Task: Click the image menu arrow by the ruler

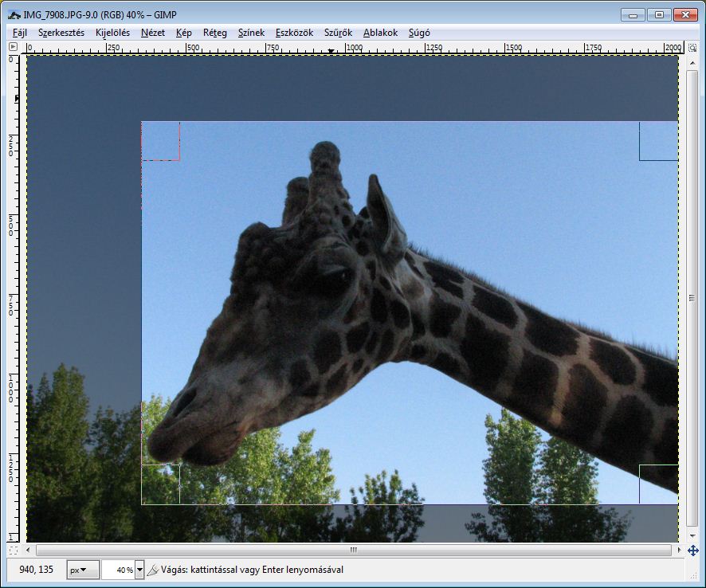Action: (13, 46)
